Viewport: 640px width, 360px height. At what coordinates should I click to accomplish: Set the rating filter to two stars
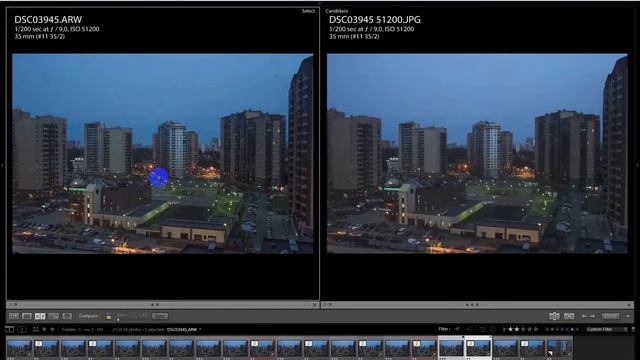pyautogui.click(x=517, y=329)
